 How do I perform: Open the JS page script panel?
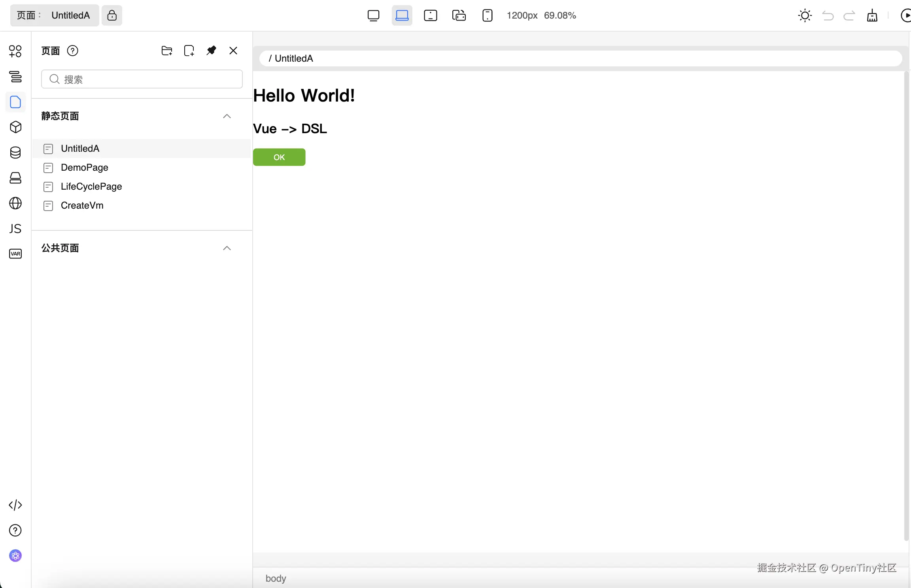tap(15, 228)
